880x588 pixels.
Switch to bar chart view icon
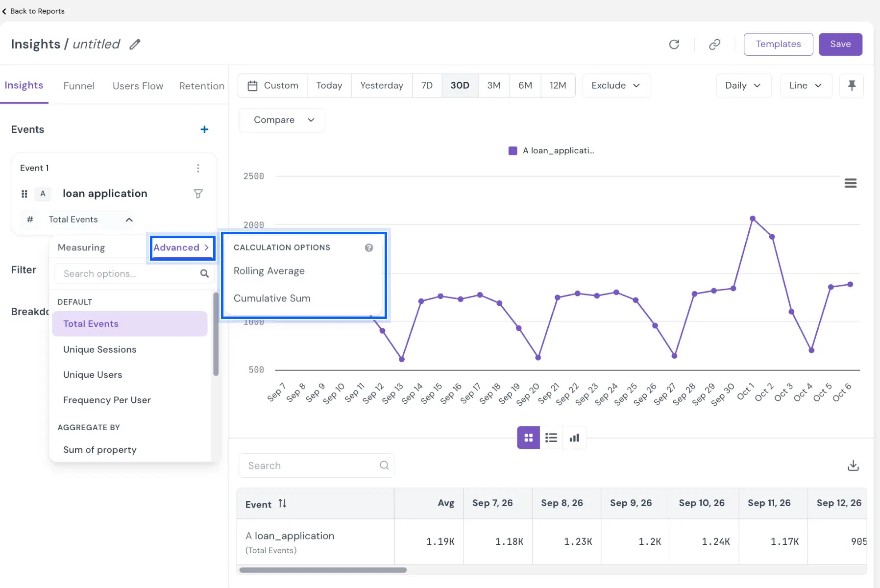(574, 438)
